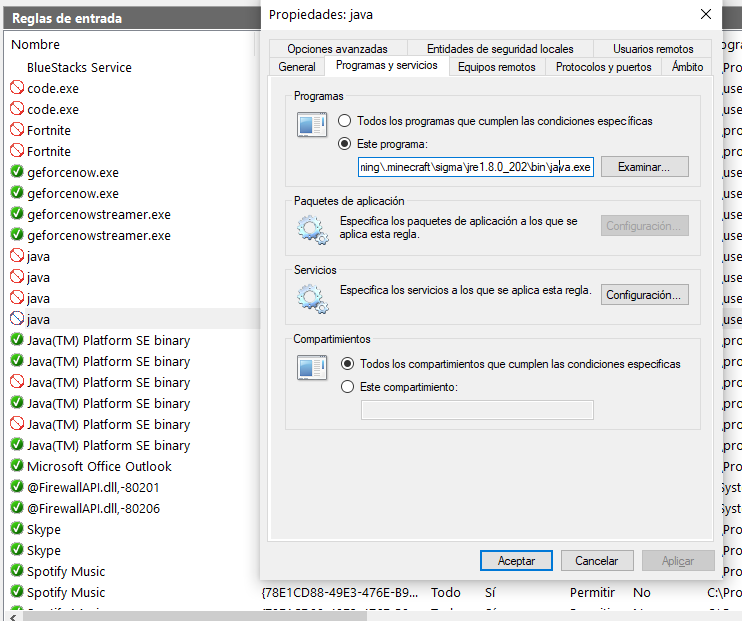Choose the 'Este programa:' radio button

(346, 144)
